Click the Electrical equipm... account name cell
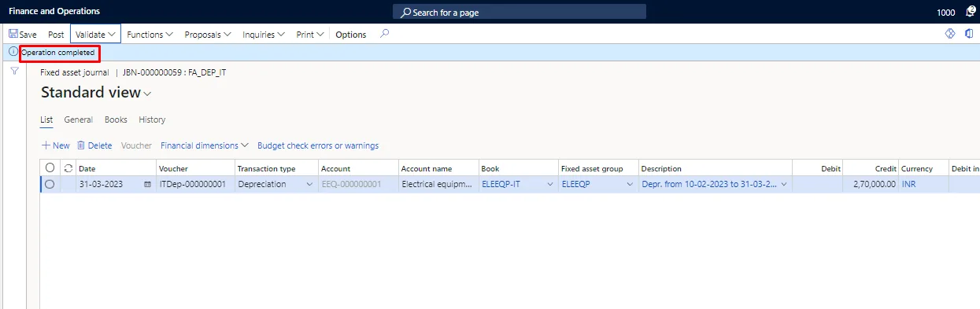Image resolution: width=980 pixels, height=309 pixels. (437, 184)
